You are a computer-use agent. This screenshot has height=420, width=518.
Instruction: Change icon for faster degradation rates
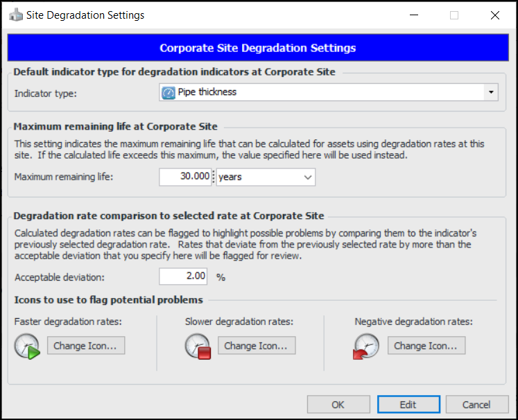pos(86,345)
